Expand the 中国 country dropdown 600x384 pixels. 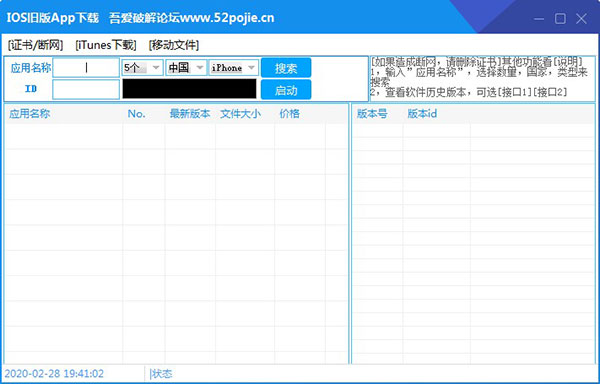coord(186,68)
